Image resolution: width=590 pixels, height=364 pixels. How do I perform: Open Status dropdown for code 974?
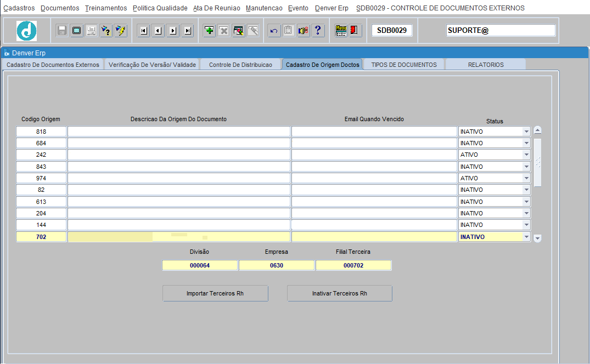(x=526, y=178)
